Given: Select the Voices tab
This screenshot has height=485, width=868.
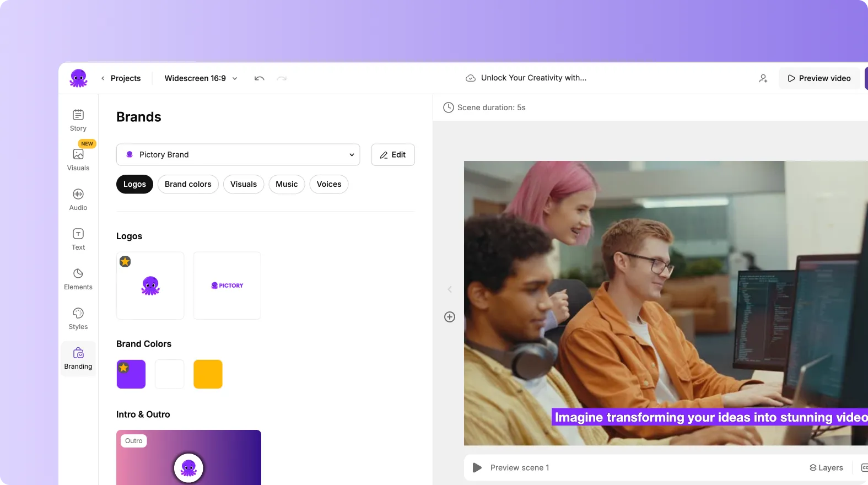Looking at the screenshot, I should point(328,184).
